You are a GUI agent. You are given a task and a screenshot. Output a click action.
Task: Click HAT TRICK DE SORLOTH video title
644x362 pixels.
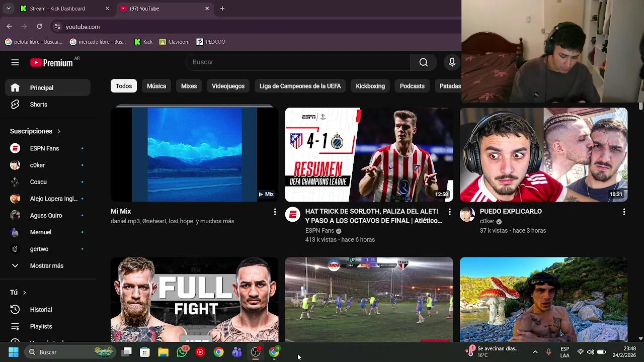click(373, 216)
